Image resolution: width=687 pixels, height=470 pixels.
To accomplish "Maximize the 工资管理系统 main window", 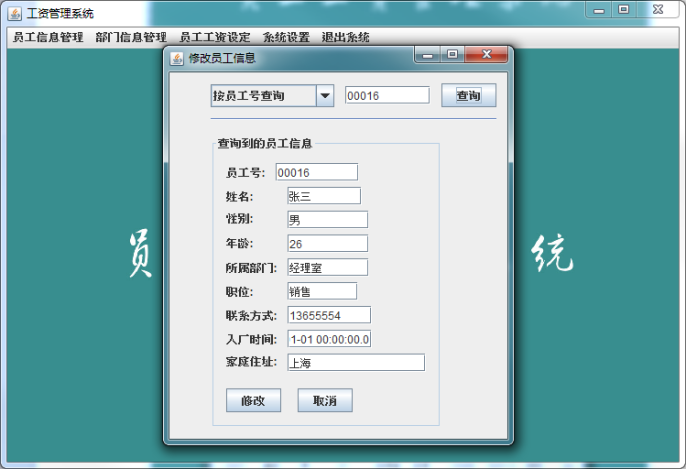I will (x=624, y=9).
